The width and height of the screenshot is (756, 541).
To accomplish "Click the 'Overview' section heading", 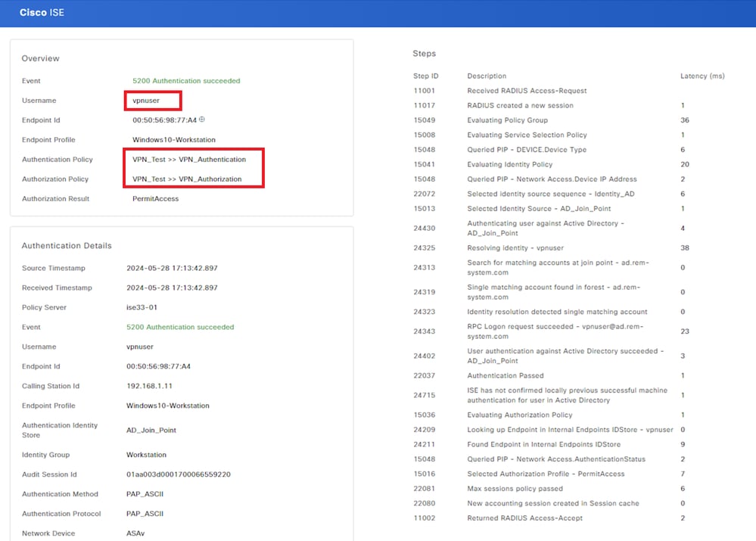I will (x=41, y=58).
